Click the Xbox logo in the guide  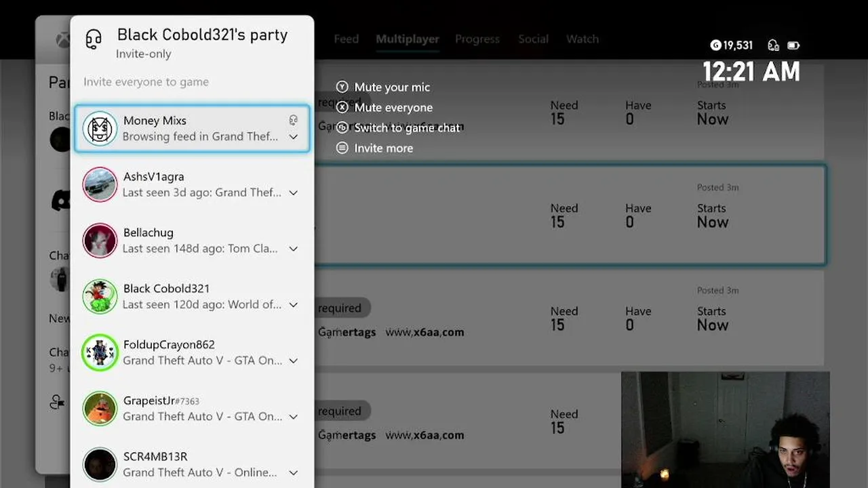tap(63, 39)
